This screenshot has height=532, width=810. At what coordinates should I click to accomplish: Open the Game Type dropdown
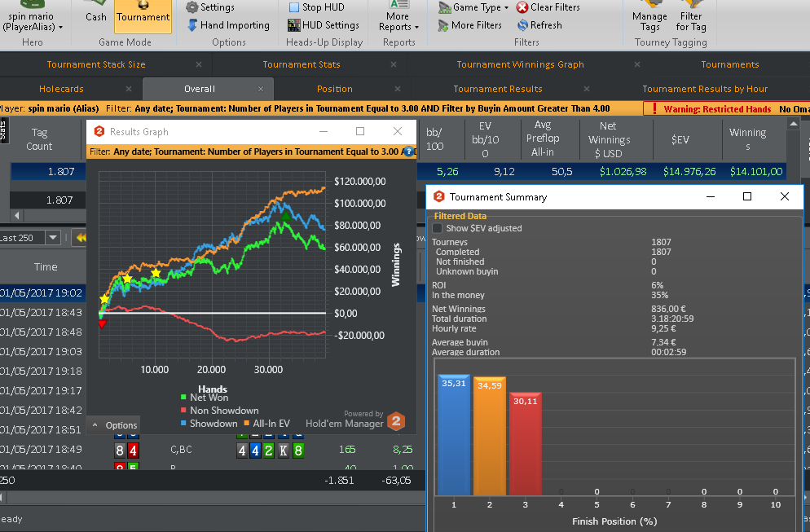coord(473,7)
